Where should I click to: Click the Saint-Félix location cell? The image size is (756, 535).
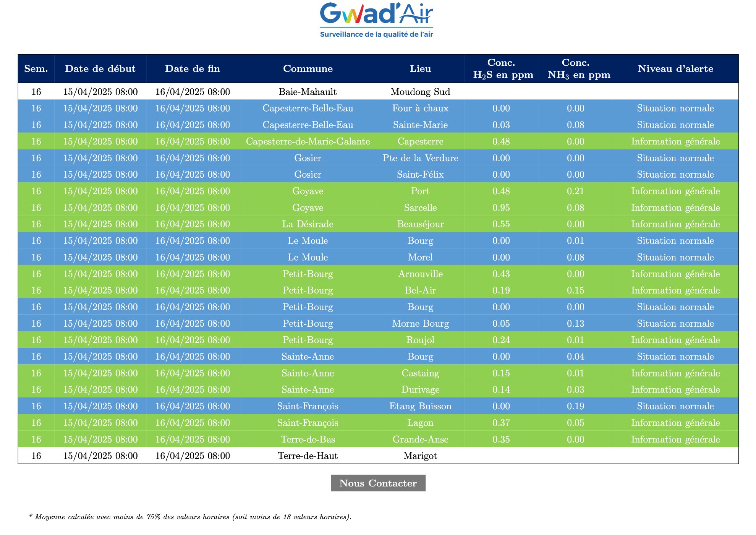420,174
